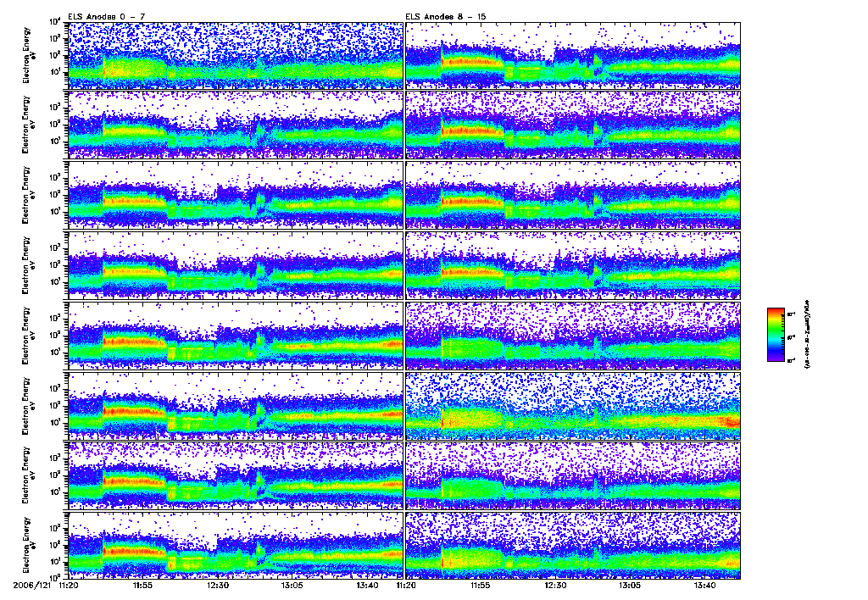Click the '10^4' tick on the top energy axis

click(x=55, y=21)
